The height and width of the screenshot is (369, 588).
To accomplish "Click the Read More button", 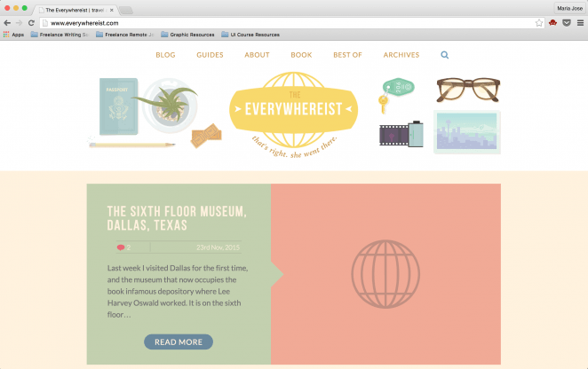I will pos(179,342).
